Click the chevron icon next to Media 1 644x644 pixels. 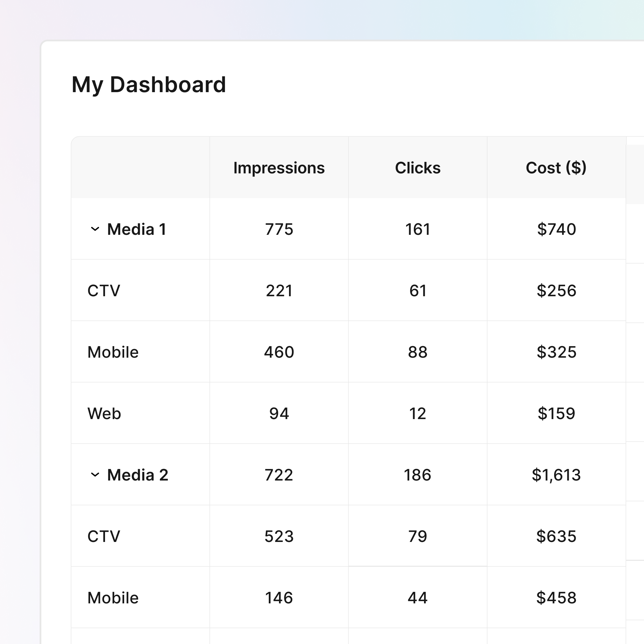pyautogui.click(x=96, y=229)
